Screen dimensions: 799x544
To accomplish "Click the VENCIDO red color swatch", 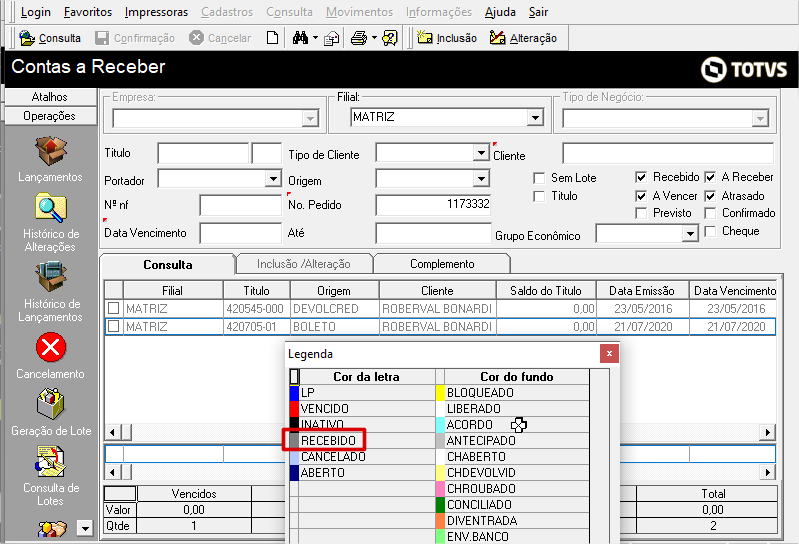I will [294, 409].
